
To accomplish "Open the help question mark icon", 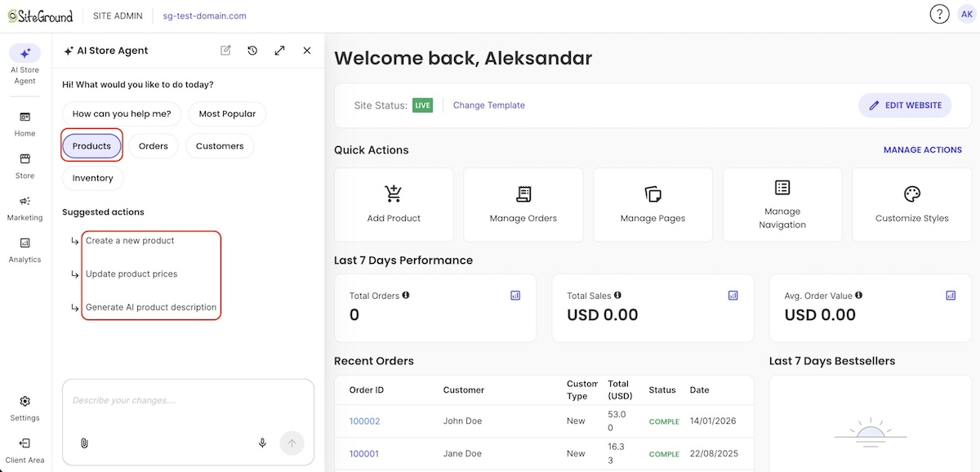I will [x=939, y=15].
